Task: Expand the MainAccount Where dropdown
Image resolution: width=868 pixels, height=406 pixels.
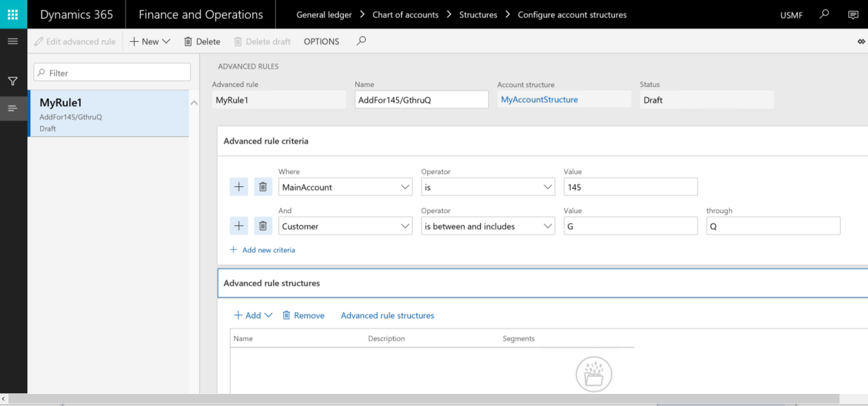Action: pyautogui.click(x=406, y=187)
